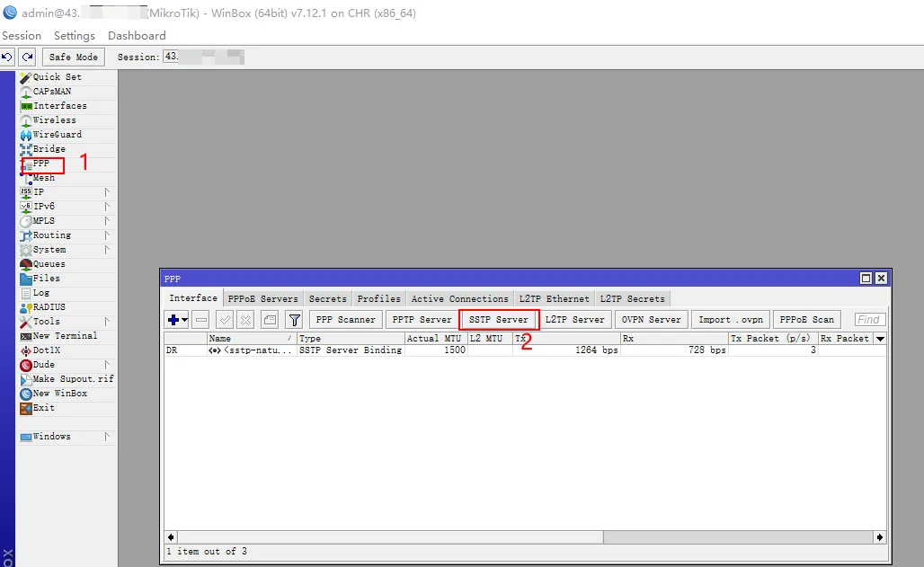Sort by the Actual MTU column header

tap(435, 339)
